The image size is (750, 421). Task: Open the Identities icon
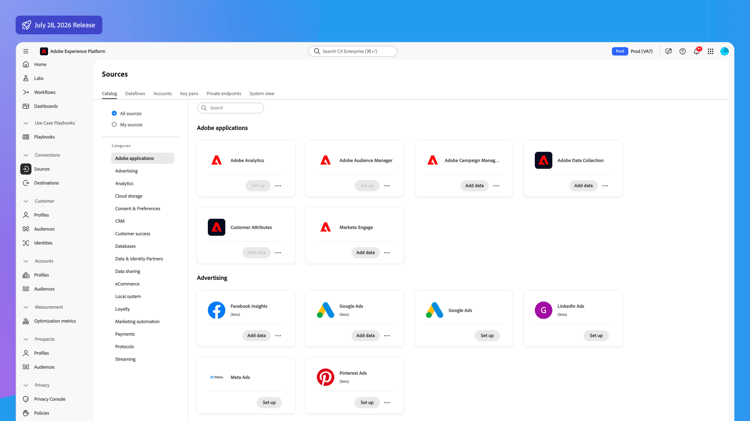pos(26,243)
